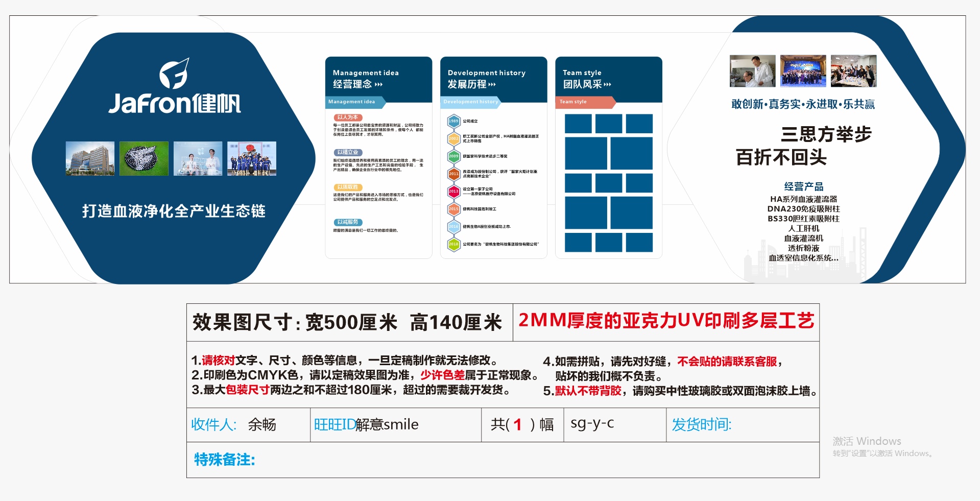Click note 3 about 最大包装尺寸
The image size is (980, 501).
(x=351, y=390)
